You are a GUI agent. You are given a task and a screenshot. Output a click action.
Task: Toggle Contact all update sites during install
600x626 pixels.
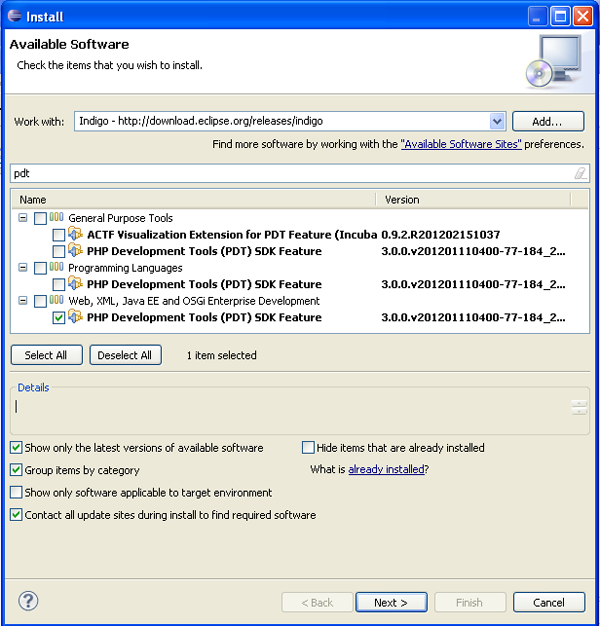pyautogui.click(x=16, y=515)
